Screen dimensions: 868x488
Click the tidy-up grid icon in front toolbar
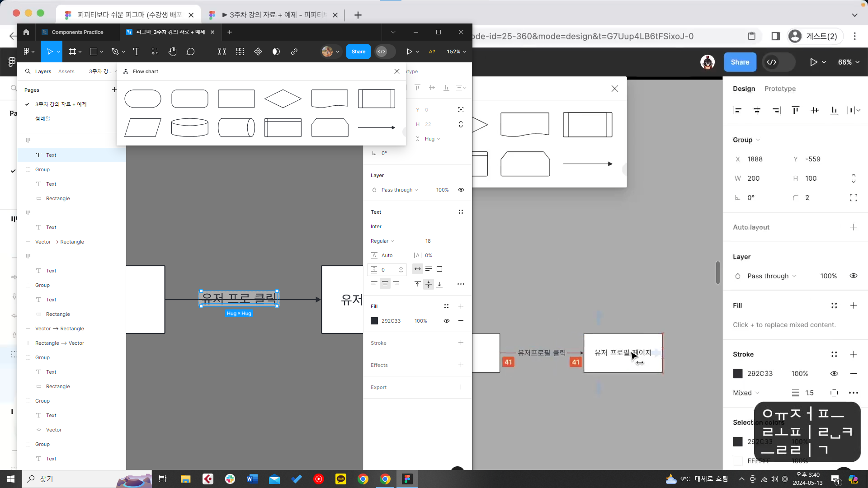click(x=240, y=52)
